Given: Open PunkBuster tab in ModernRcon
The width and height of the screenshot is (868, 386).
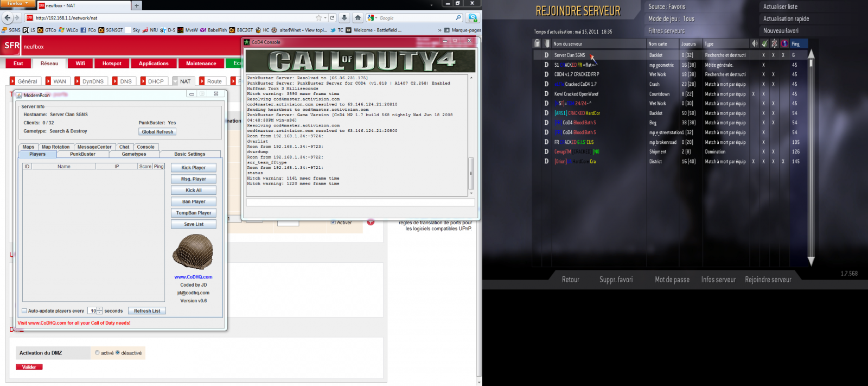Looking at the screenshot, I should [82, 154].
